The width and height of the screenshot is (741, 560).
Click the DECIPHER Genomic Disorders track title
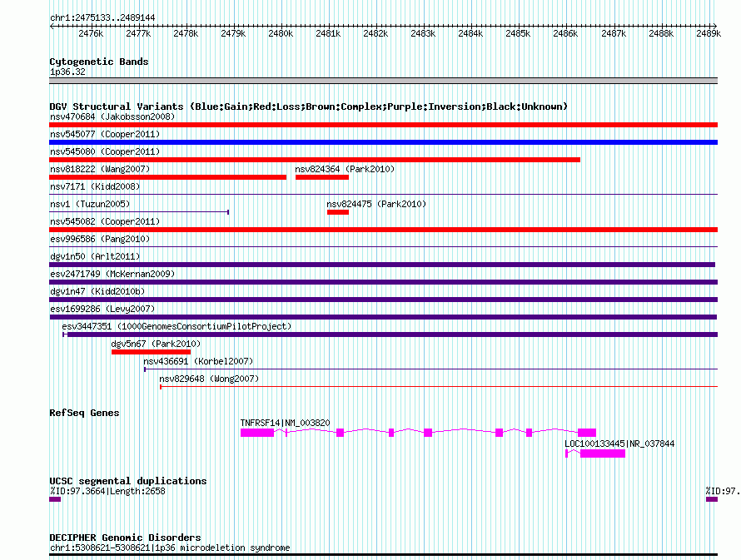pos(125,538)
